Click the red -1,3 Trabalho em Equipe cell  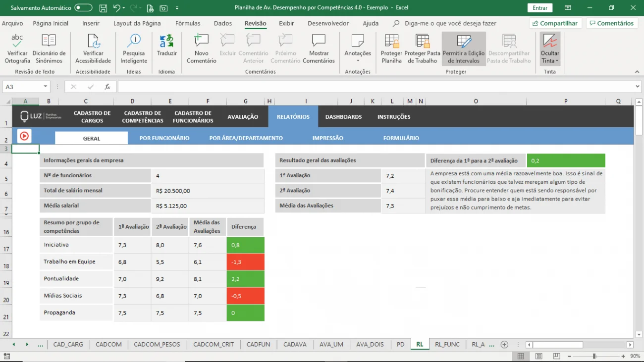[x=245, y=262]
